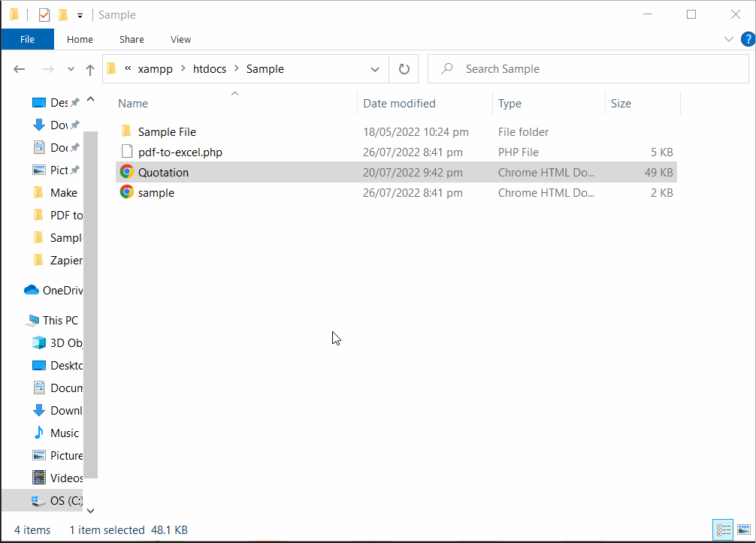Select the Sample File folder icon
Viewport: 756px width, 543px height.
click(126, 131)
